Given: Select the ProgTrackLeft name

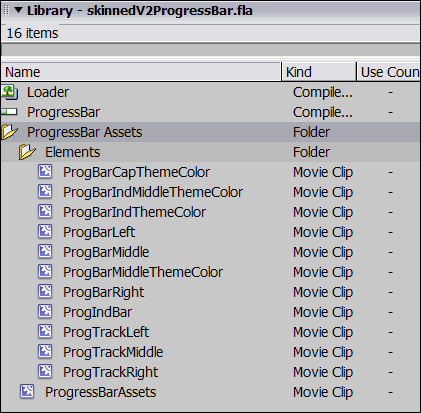Looking at the screenshot, I should tap(106, 332).
